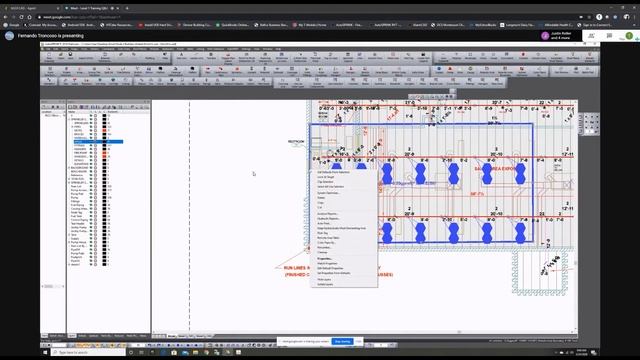This screenshot has height=360, width=640.
Task: Open the Meet participants panel icon
Action: [x=591, y=36]
